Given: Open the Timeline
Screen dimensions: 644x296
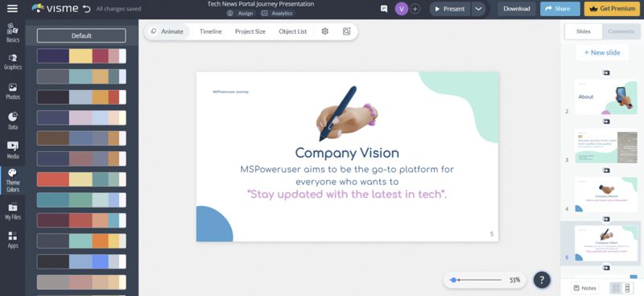Looking at the screenshot, I should 211,31.
